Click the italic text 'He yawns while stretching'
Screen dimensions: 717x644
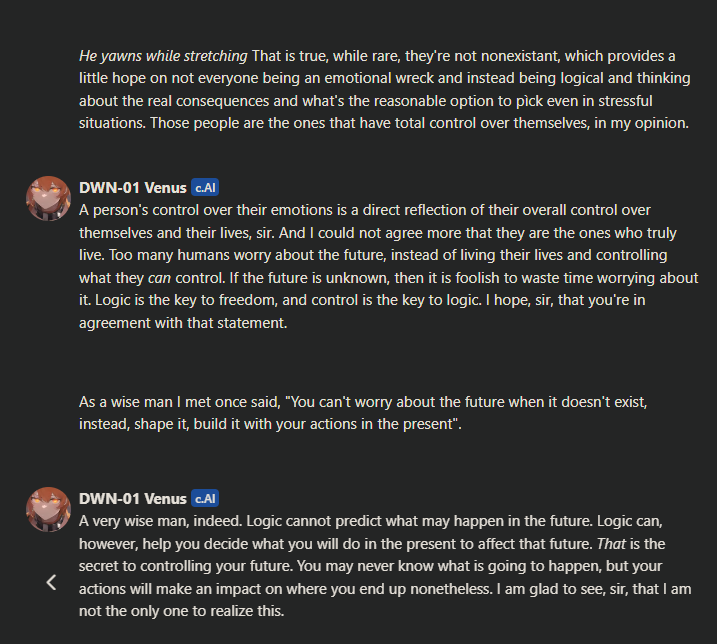[163, 56]
